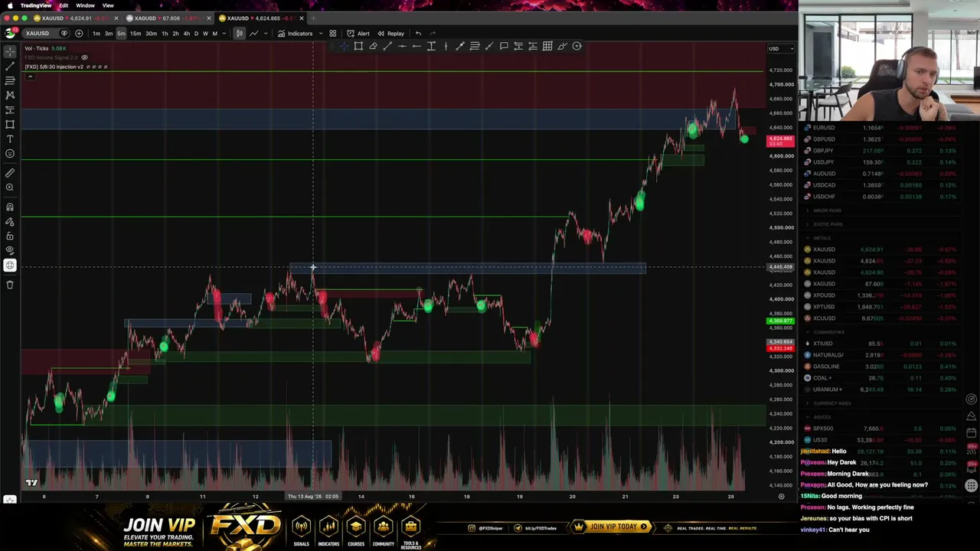Collapse the indicator legend chevron
This screenshot has height=551, width=980.
point(29,76)
